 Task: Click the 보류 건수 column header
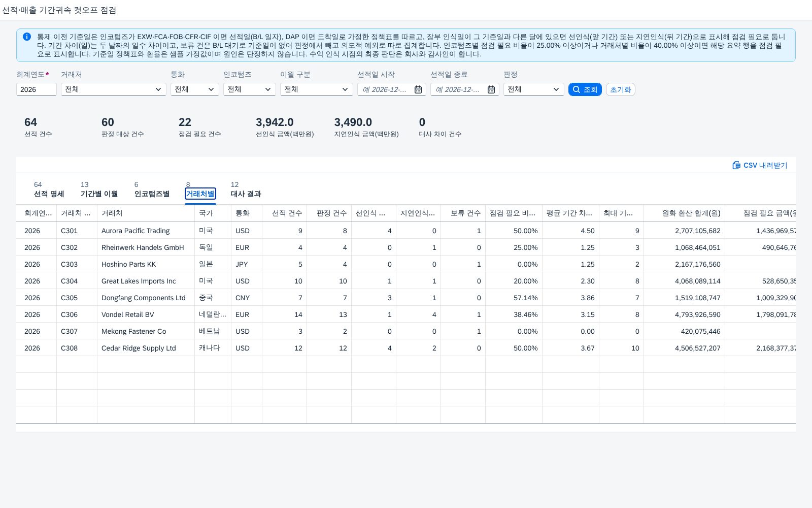tap(463, 213)
